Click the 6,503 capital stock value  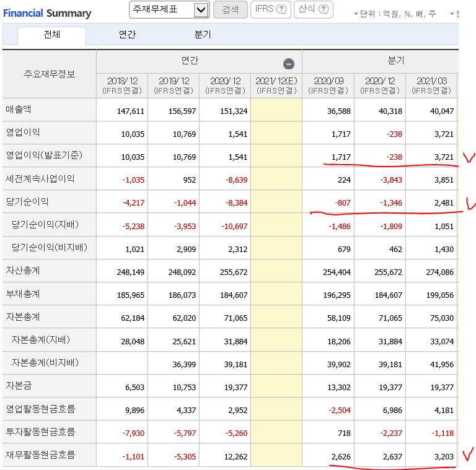pos(134,388)
